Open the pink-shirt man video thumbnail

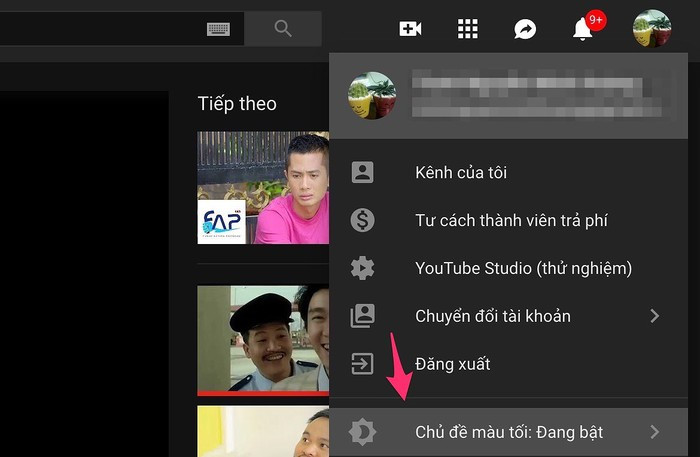click(263, 188)
